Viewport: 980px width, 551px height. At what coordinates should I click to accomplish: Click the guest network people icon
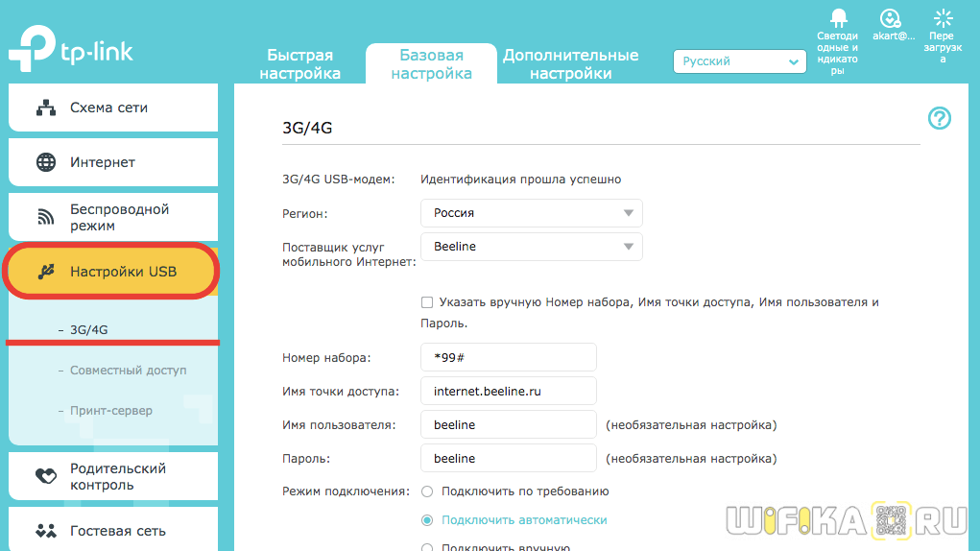coord(46,531)
